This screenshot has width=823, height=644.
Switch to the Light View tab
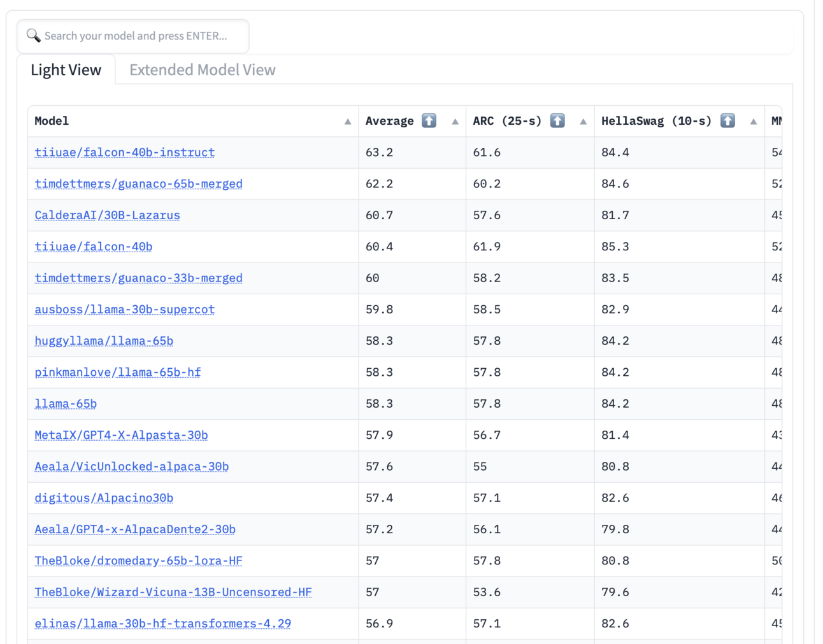[x=66, y=69]
